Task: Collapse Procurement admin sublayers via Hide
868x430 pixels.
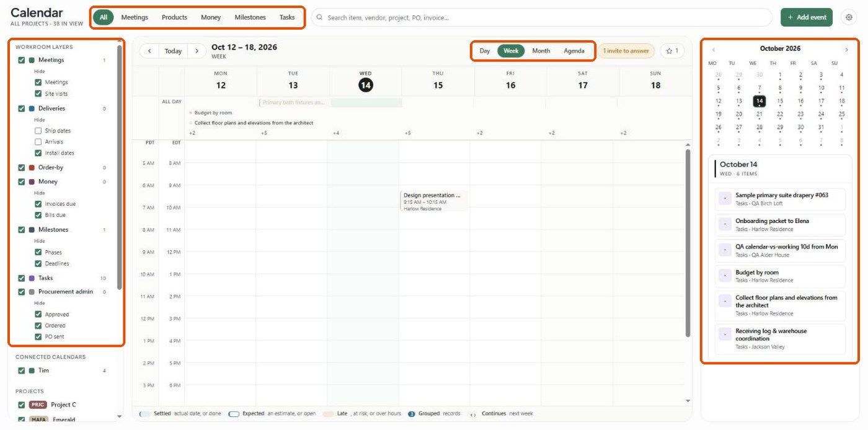Action: pos(39,303)
